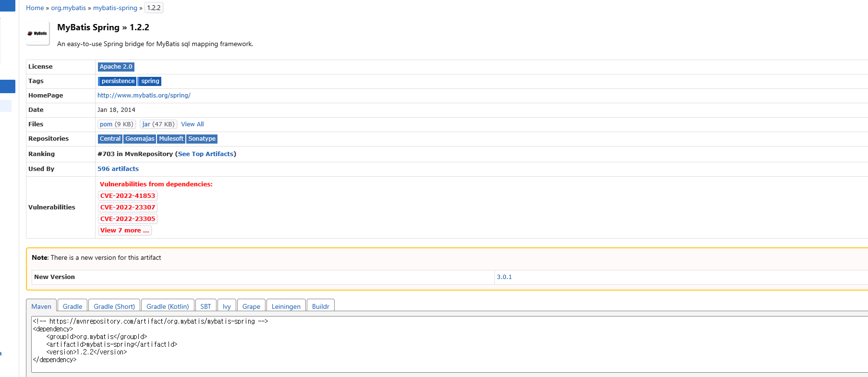Viewport: 868px width, 377px height.
Task: Click inside the Maven dependency snippet box
Action: (x=449, y=344)
